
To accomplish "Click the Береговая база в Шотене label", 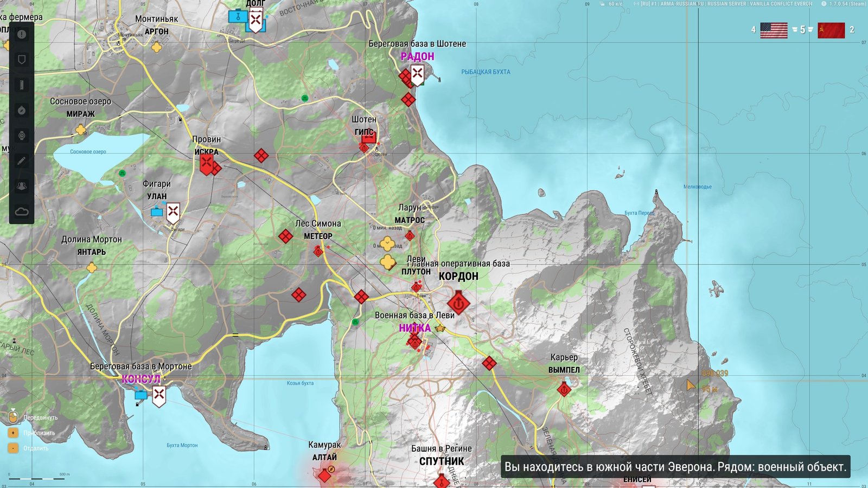I will click(x=417, y=44).
